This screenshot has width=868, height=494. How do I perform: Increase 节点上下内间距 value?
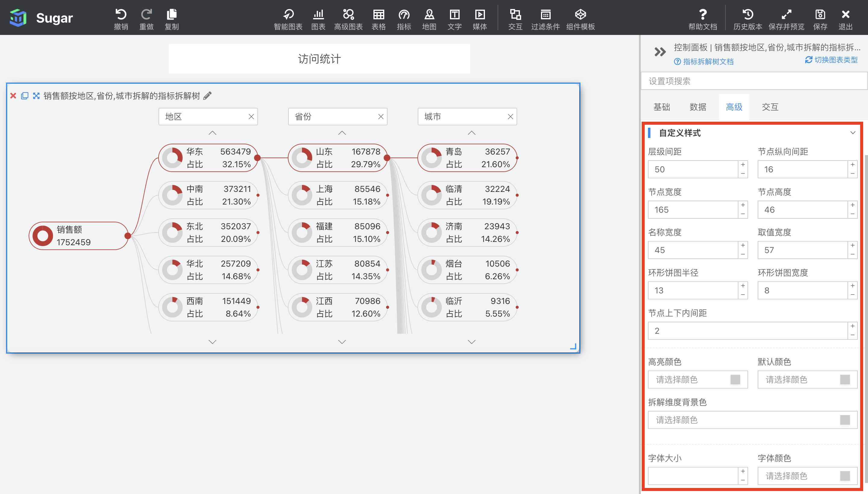click(x=852, y=327)
